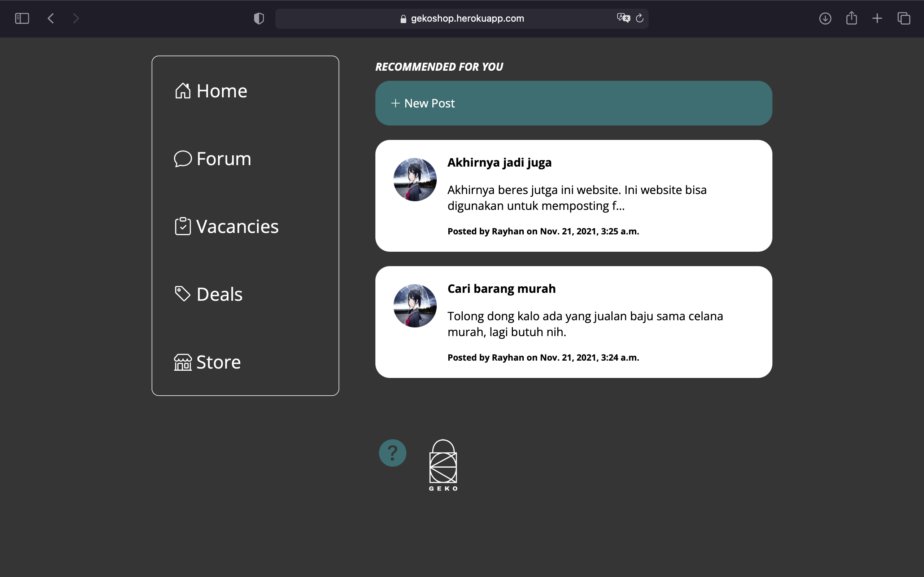Click the Deals price tag icon
The height and width of the screenshot is (577, 924).
coord(183,294)
